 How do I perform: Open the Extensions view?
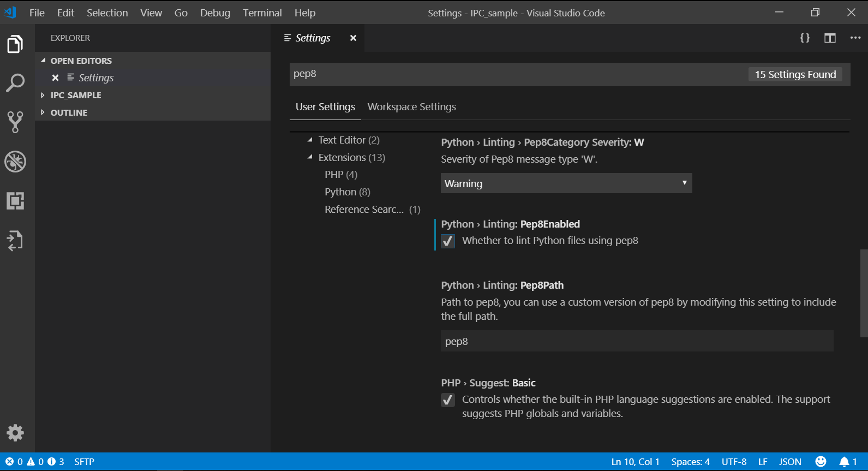pyautogui.click(x=15, y=201)
